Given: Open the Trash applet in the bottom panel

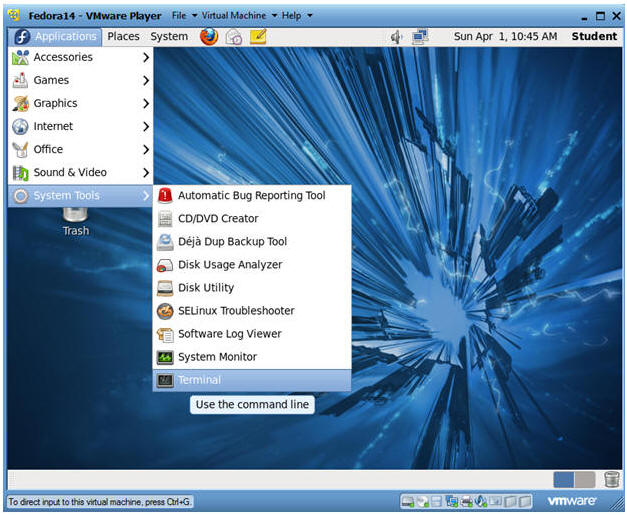Looking at the screenshot, I should (x=611, y=479).
